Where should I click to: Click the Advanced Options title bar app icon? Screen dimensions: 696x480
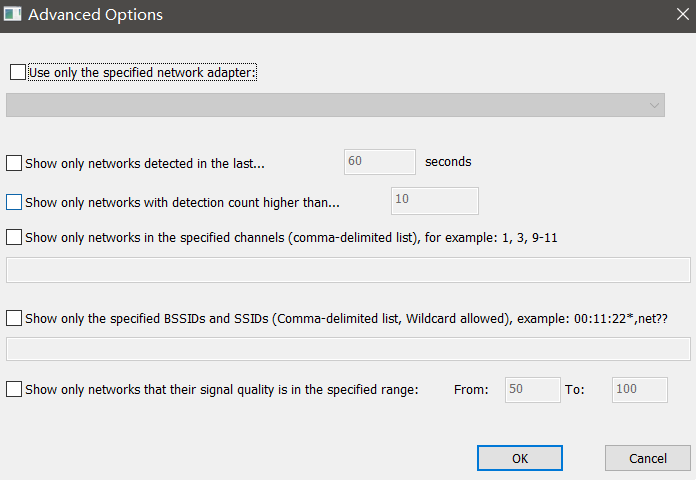(x=12, y=14)
